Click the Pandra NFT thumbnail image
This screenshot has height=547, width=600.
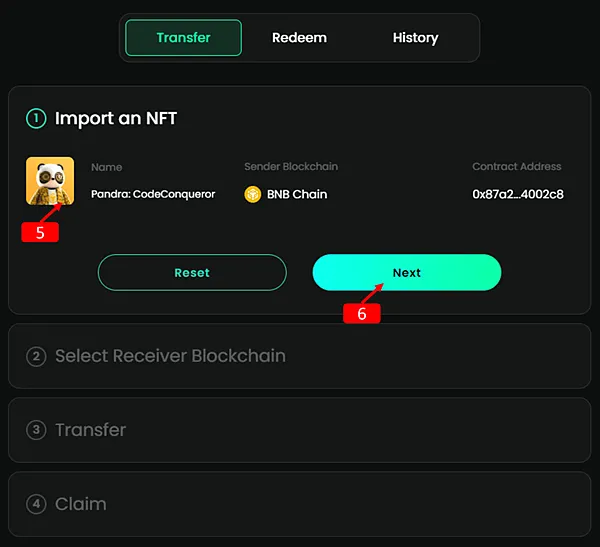tap(49, 181)
